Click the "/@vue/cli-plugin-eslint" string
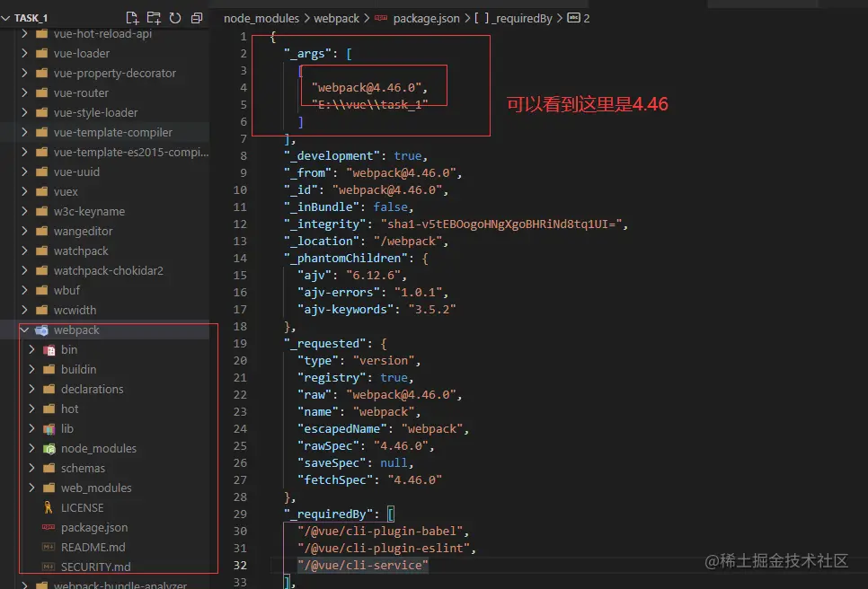This screenshot has width=868, height=589. [384, 548]
